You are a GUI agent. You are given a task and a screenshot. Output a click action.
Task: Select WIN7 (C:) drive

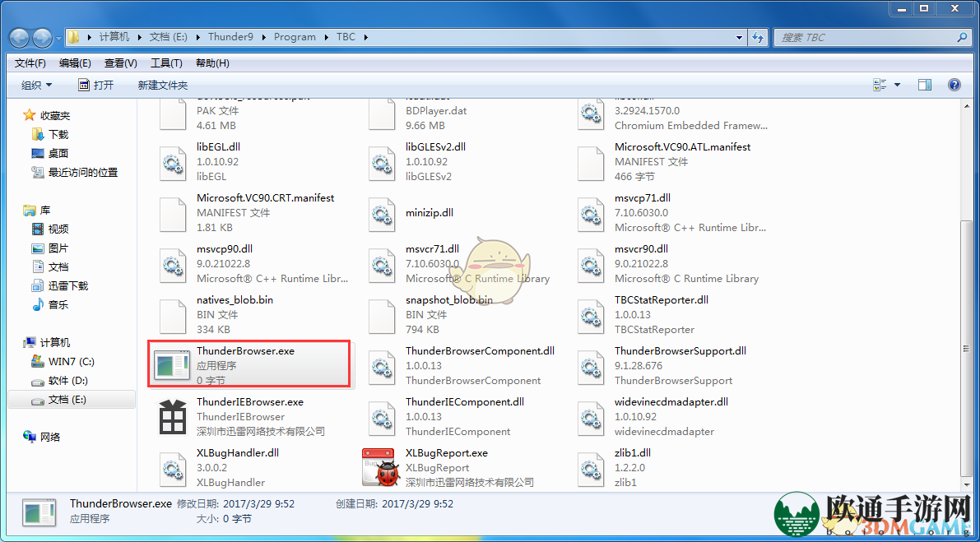coord(72,362)
